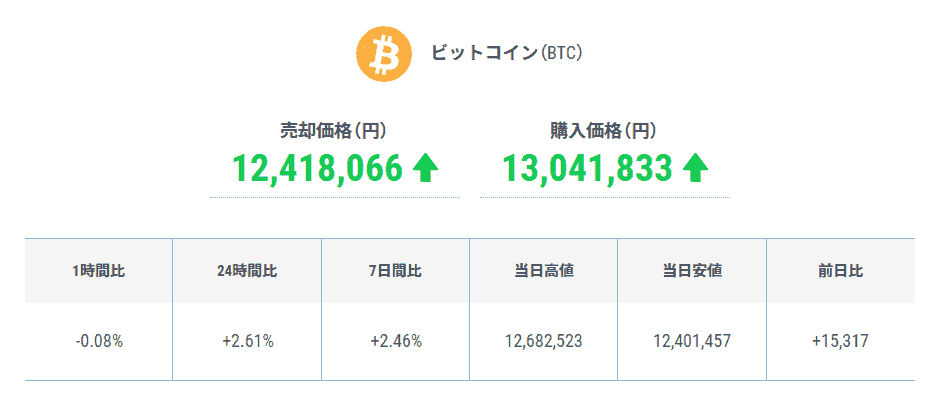Click the green arrow beside sell price
This screenshot has width=939, height=406.
pos(425,168)
